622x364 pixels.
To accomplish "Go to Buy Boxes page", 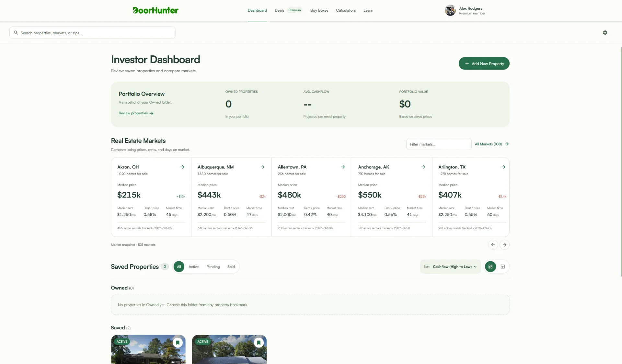I will 319,10.
